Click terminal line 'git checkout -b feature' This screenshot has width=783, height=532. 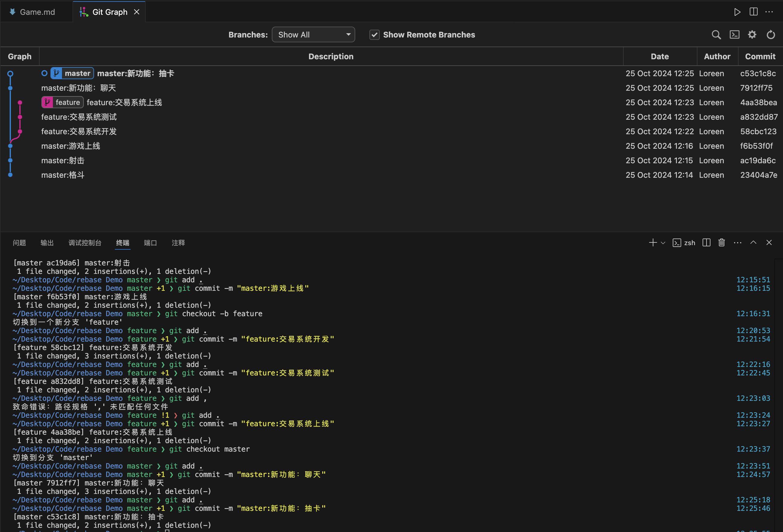pyautogui.click(x=214, y=314)
